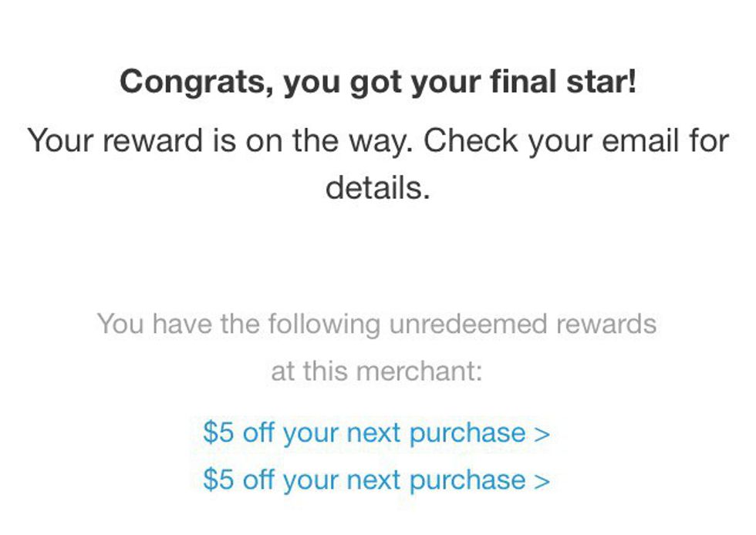Open the first $5 off reward link

coord(376,432)
